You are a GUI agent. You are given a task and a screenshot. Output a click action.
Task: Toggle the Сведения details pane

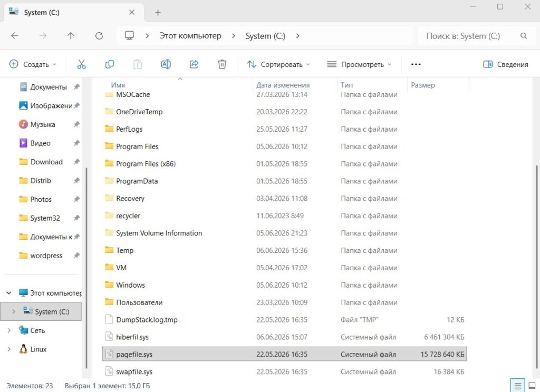pyautogui.click(x=505, y=64)
